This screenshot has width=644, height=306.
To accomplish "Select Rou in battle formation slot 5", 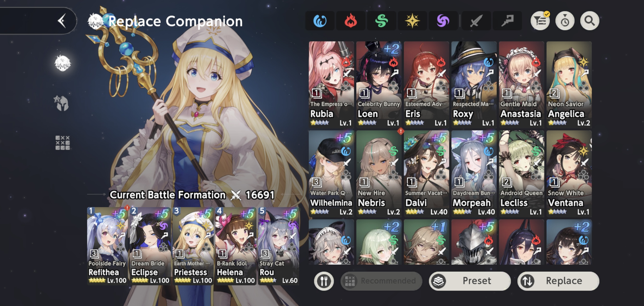I will [279, 246].
